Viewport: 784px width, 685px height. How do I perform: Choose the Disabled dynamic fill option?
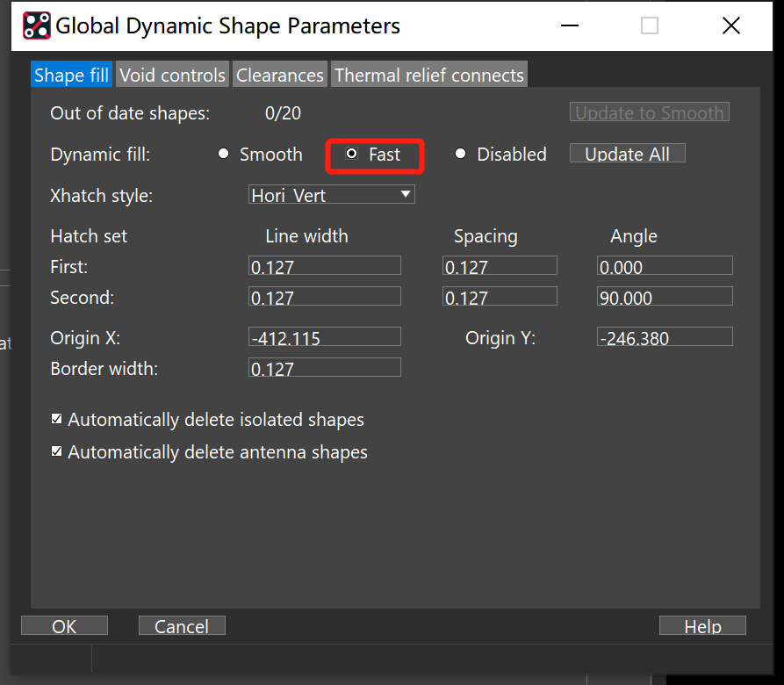pos(460,155)
